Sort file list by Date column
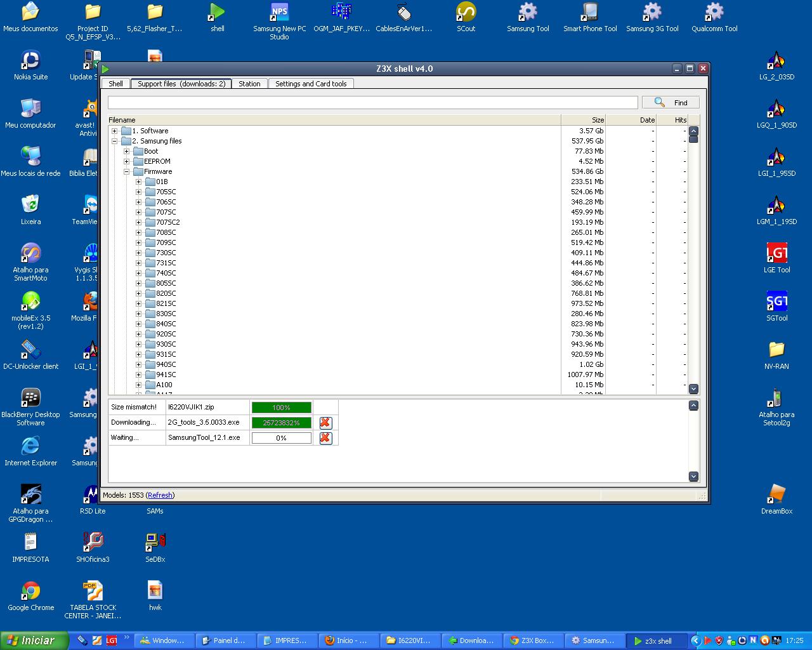The width and height of the screenshot is (812, 650). pos(631,119)
